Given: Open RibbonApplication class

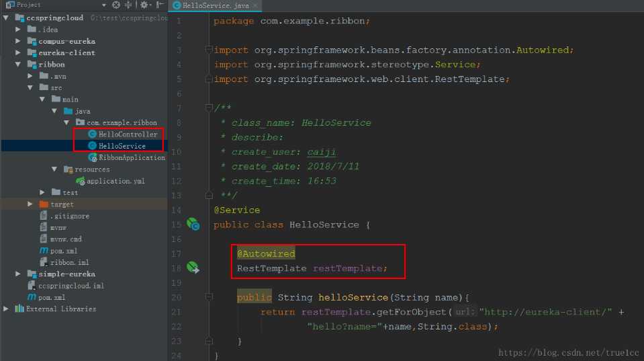Looking at the screenshot, I should point(132,157).
